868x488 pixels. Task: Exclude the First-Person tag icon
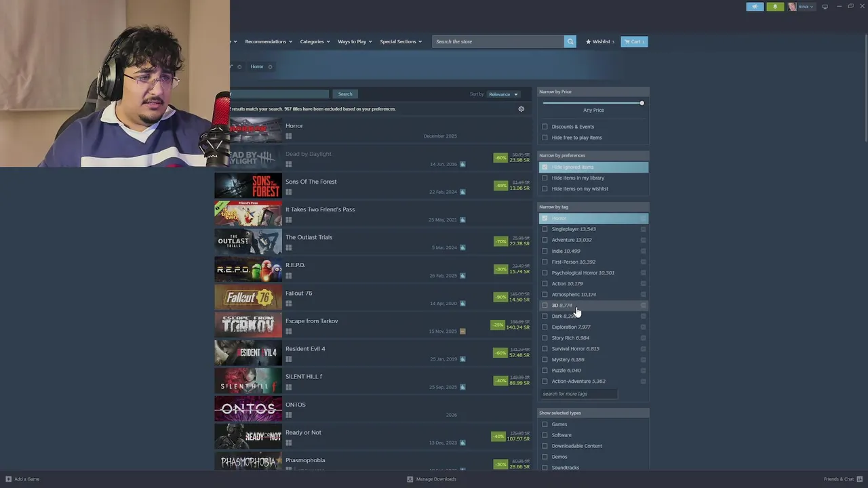pyautogui.click(x=643, y=262)
